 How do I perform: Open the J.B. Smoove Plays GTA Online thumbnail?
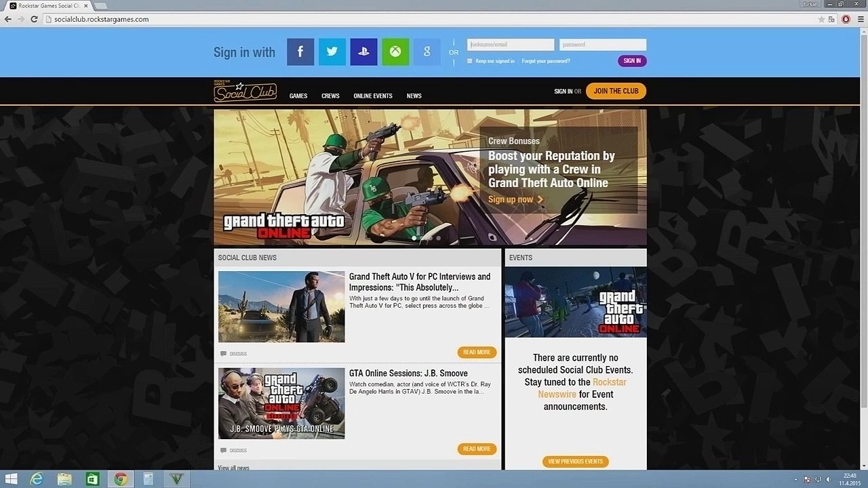click(281, 403)
